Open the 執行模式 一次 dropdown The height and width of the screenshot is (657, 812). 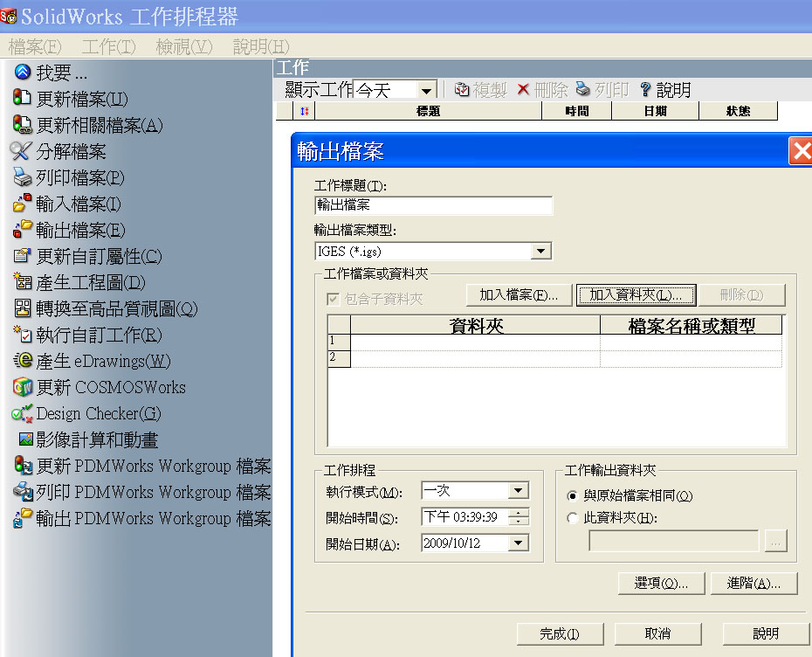(518, 490)
